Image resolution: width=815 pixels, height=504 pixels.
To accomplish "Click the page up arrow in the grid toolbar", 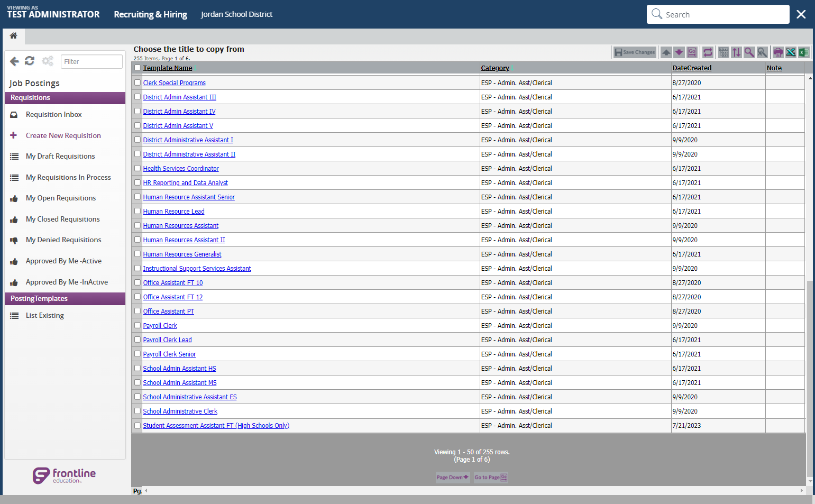I will pyautogui.click(x=666, y=52).
